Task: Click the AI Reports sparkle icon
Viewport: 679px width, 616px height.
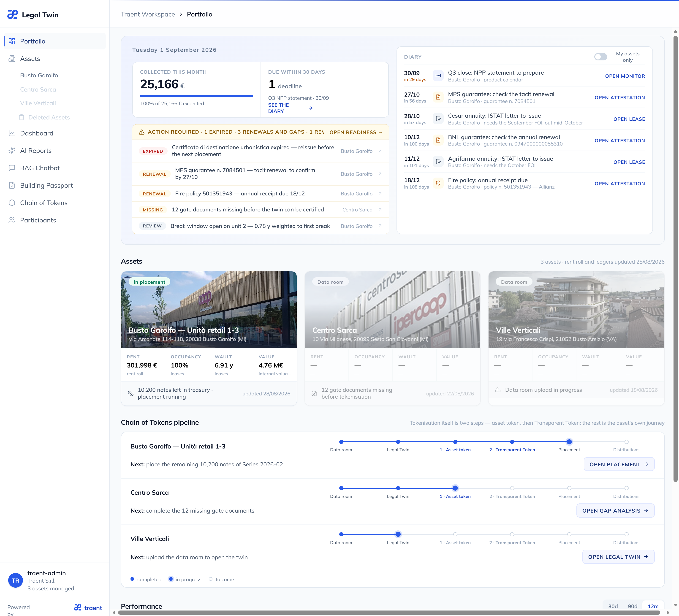Action: [x=12, y=151]
